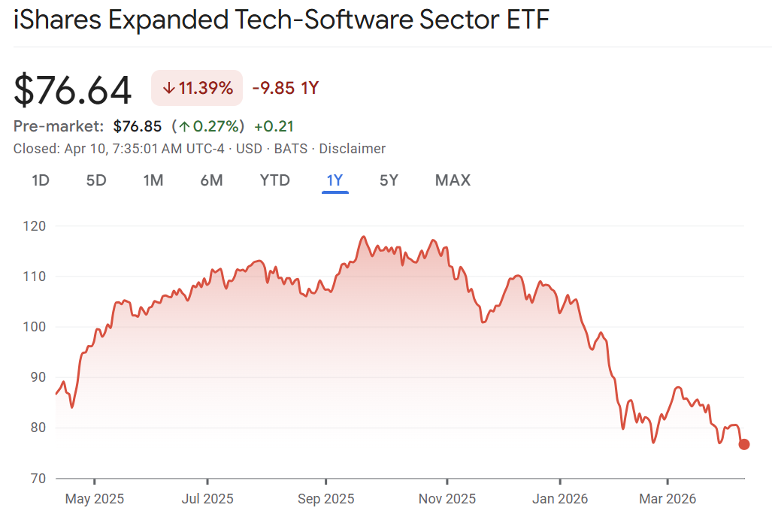772x532 pixels.
Task: Open the 6M chart range
Action: point(212,180)
